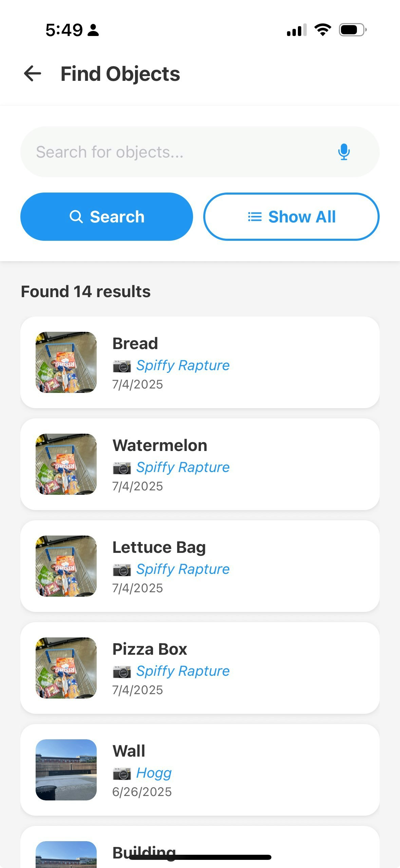Activate the microphone voice search icon
The width and height of the screenshot is (400, 868).
344,152
